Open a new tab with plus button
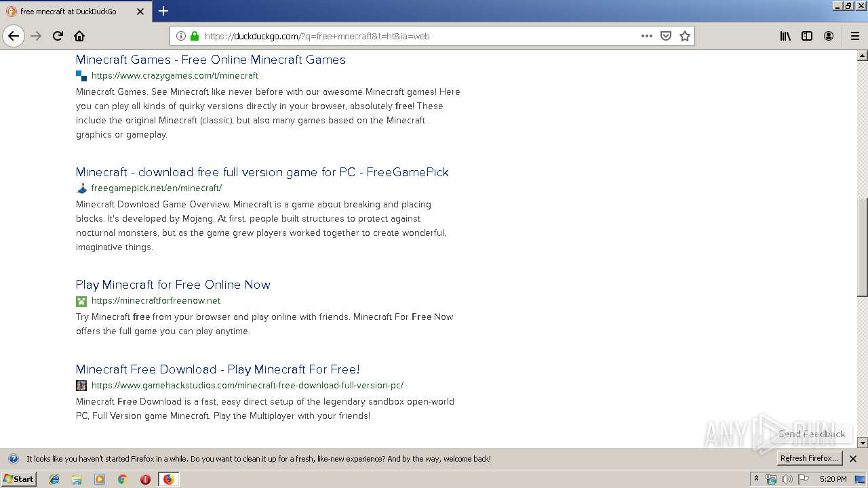This screenshot has height=488, width=868. click(x=163, y=11)
